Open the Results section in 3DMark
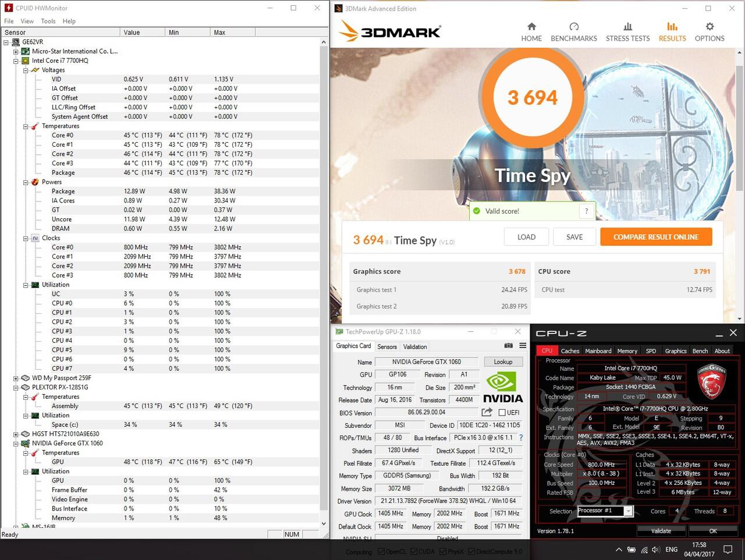This screenshot has height=560, width=745. (x=672, y=33)
